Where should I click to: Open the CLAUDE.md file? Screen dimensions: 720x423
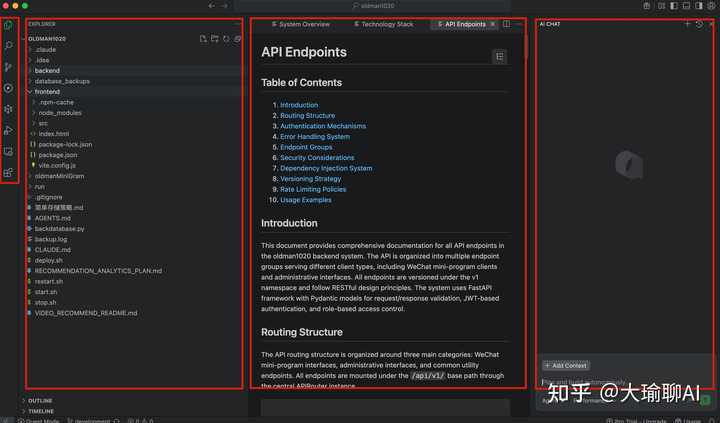click(x=52, y=249)
